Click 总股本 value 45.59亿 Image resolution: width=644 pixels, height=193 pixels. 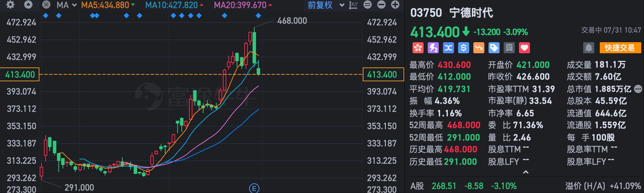pyautogui.click(x=611, y=101)
